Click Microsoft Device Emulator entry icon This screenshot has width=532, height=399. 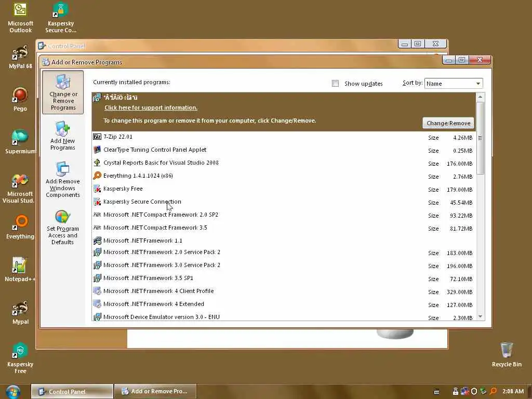click(97, 317)
